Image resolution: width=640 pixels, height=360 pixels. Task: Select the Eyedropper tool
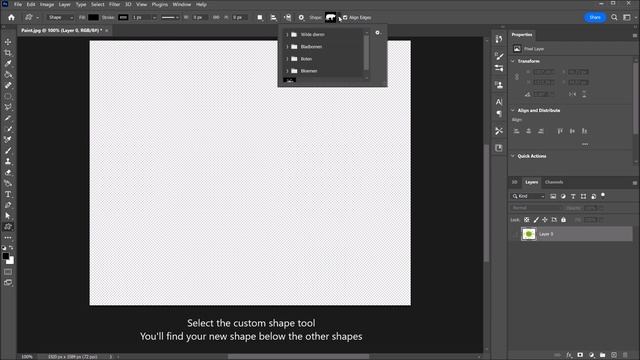(8, 64)
